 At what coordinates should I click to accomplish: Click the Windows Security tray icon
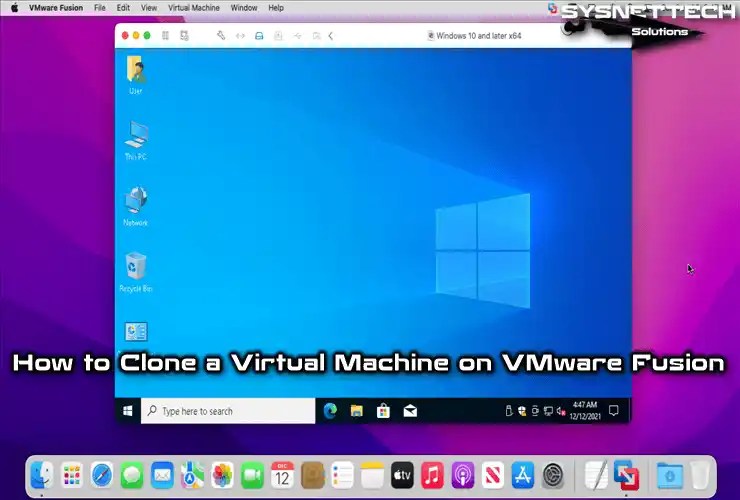pos(522,411)
